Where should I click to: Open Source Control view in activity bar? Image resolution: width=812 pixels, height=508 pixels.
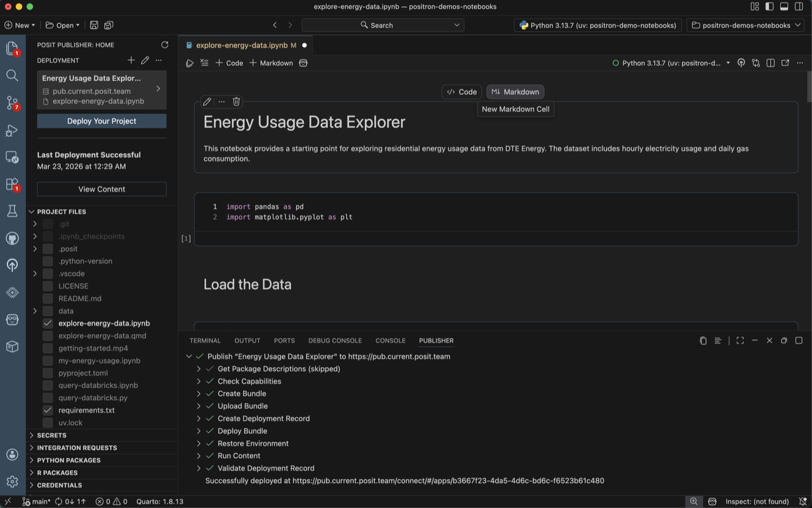point(12,103)
